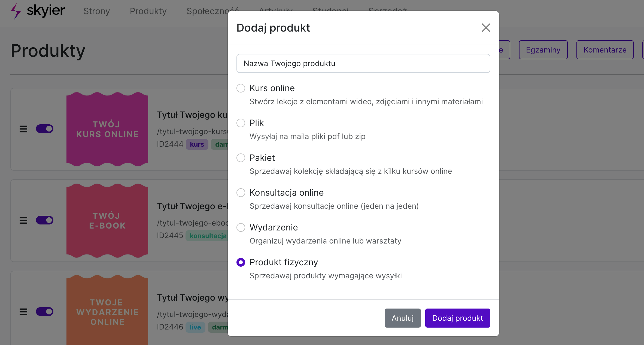
Task: Toggle off the Kurs online product switch
Action: tap(45, 129)
